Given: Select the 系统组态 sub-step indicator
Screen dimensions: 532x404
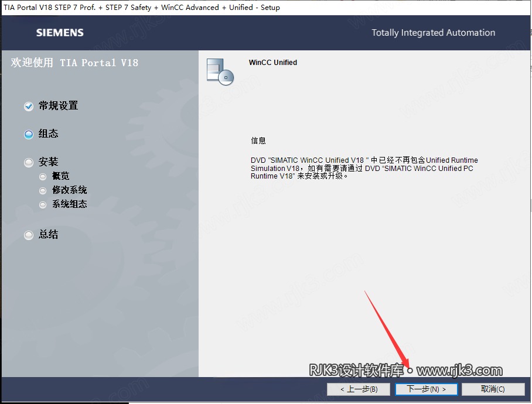Looking at the screenshot, I should [x=43, y=205].
